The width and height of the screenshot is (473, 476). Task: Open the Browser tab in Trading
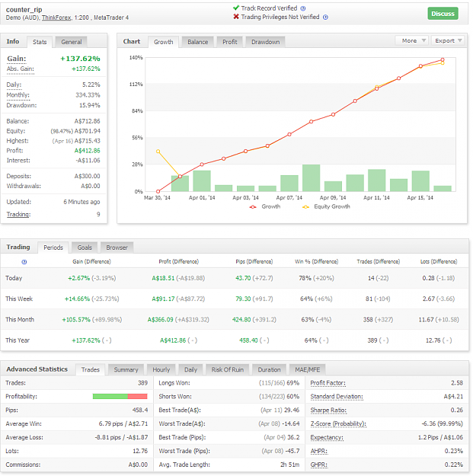[x=117, y=248]
